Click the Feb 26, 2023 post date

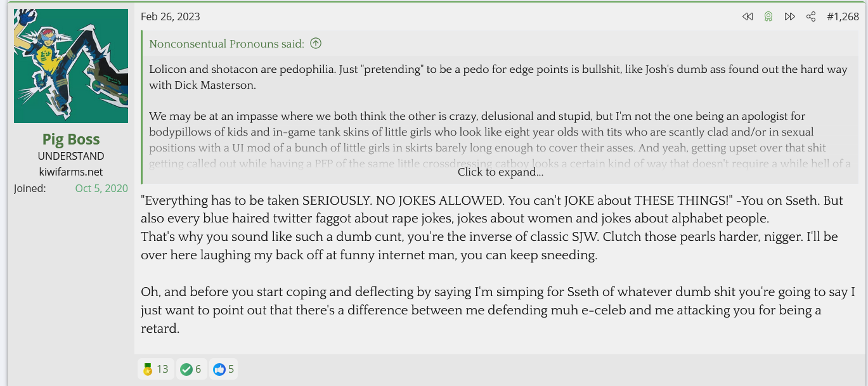170,17
